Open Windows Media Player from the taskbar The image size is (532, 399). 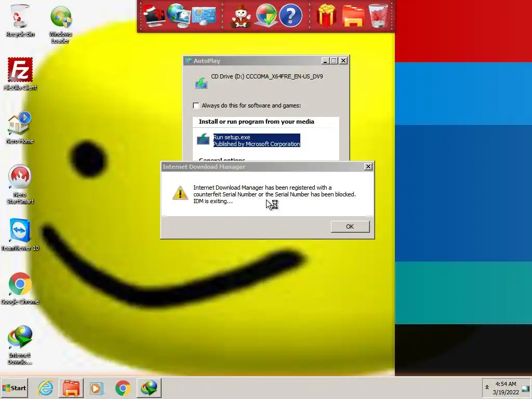[x=97, y=388]
